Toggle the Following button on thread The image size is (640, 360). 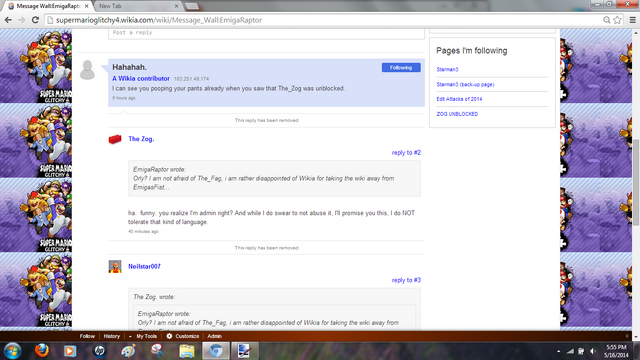tap(401, 68)
